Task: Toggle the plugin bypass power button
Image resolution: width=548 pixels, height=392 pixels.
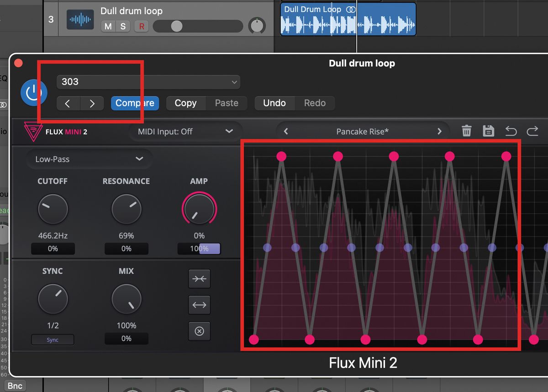Action: [34, 92]
